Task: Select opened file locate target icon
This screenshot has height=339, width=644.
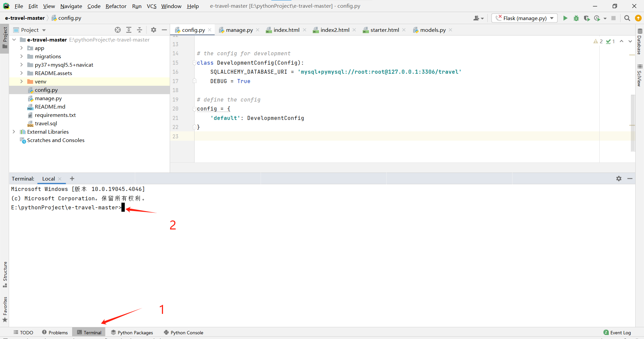Action: [x=118, y=30]
